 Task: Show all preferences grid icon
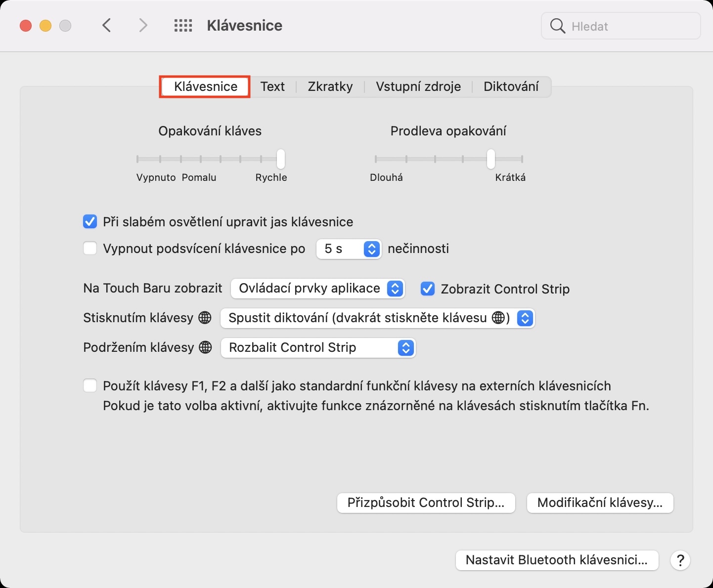click(x=183, y=26)
